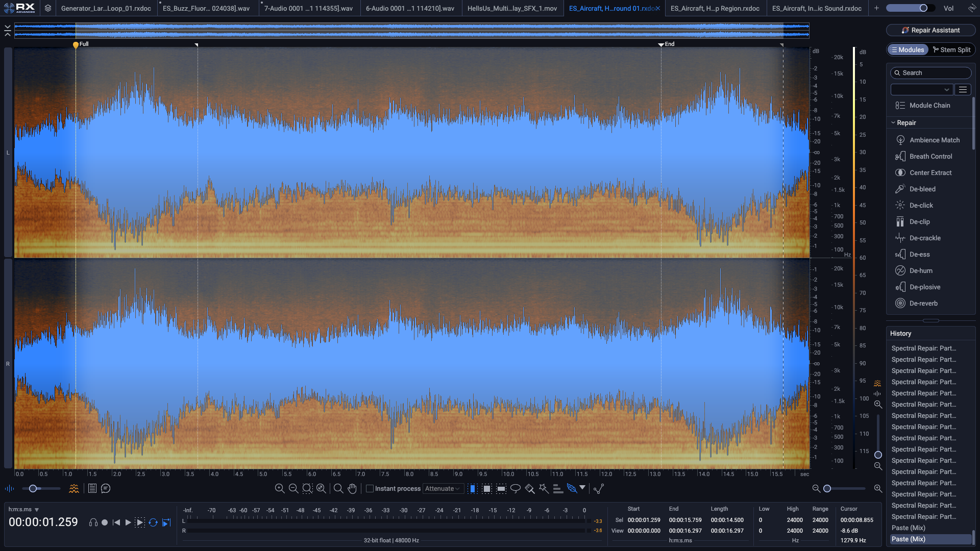Select the Time-frequency selection tool
Image resolution: width=980 pixels, height=551 pixels.
[x=487, y=489]
